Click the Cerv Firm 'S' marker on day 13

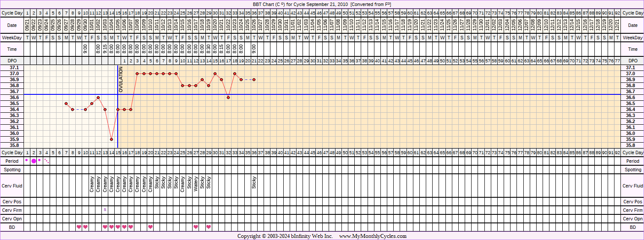(x=105, y=210)
